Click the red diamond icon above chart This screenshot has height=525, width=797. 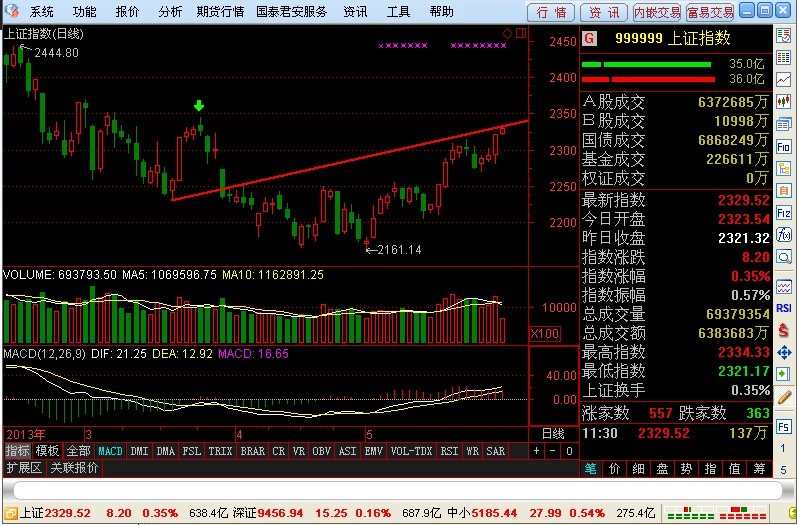click(507, 34)
